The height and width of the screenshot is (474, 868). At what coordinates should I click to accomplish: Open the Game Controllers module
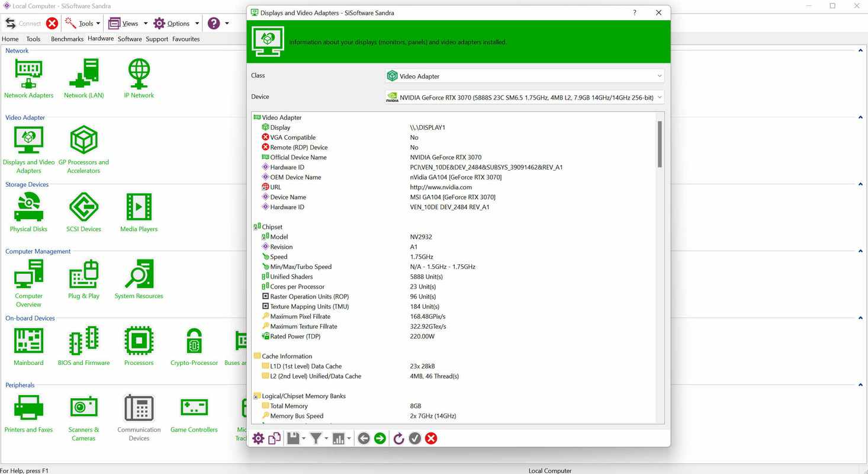pyautogui.click(x=194, y=408)
